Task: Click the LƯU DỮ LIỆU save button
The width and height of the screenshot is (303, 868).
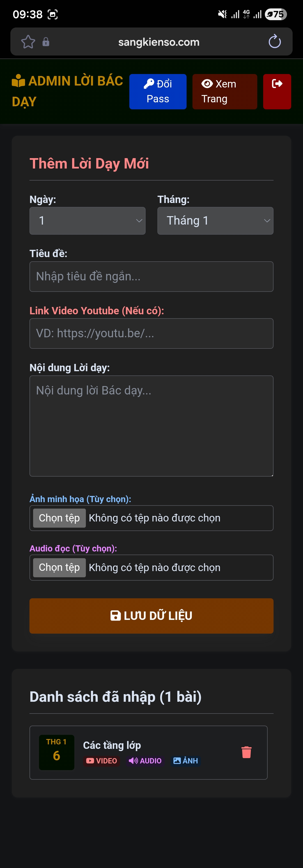Action: pyautogui.click(x=151, y=616)
